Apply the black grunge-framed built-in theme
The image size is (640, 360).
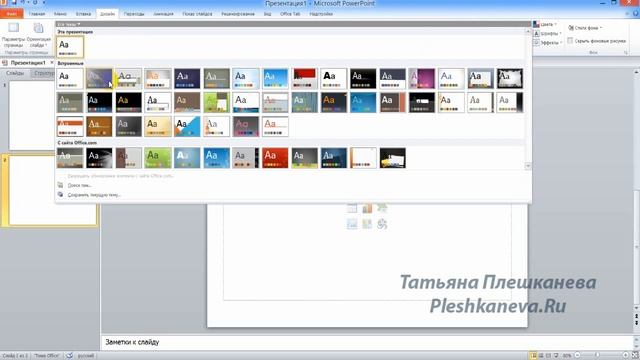pos(510,78)
